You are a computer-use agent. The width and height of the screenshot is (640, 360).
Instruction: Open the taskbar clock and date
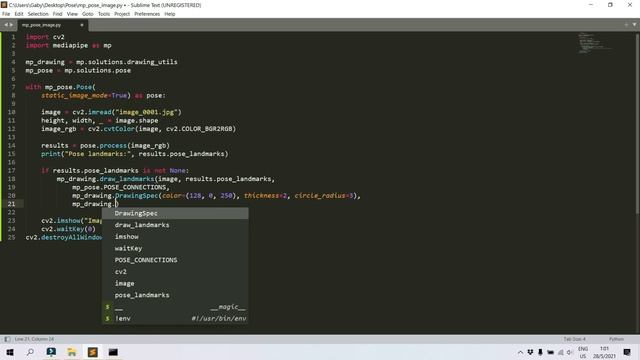604,352
